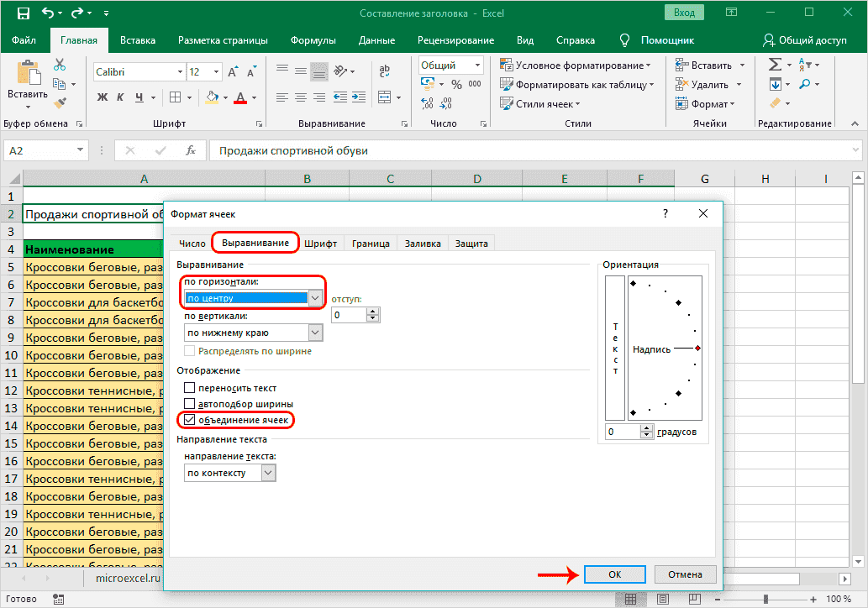Click the Save floppy disk icon
This screenshot has height=608, width=868.
click(x=23, y=13)
